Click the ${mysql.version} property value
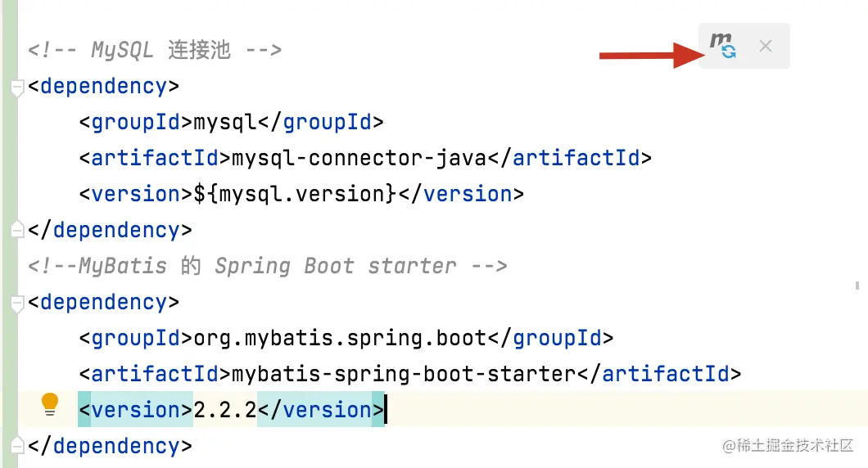868x468 pixels. click(x=296, y=194)
